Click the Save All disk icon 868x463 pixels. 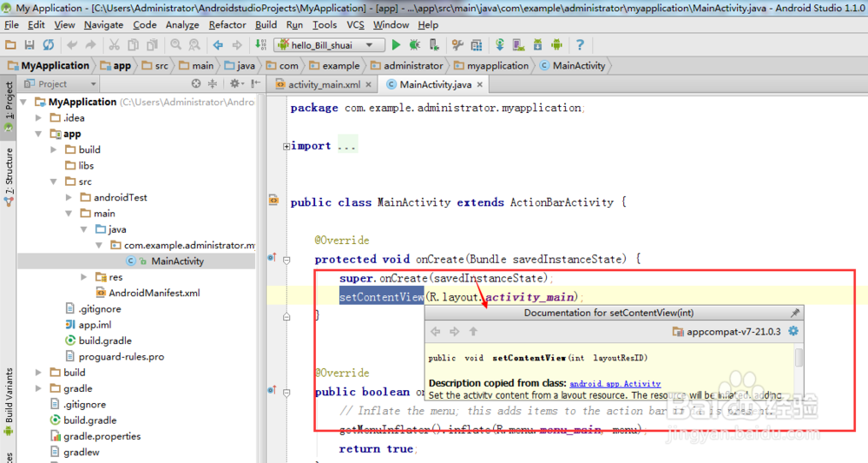[30, 45]
